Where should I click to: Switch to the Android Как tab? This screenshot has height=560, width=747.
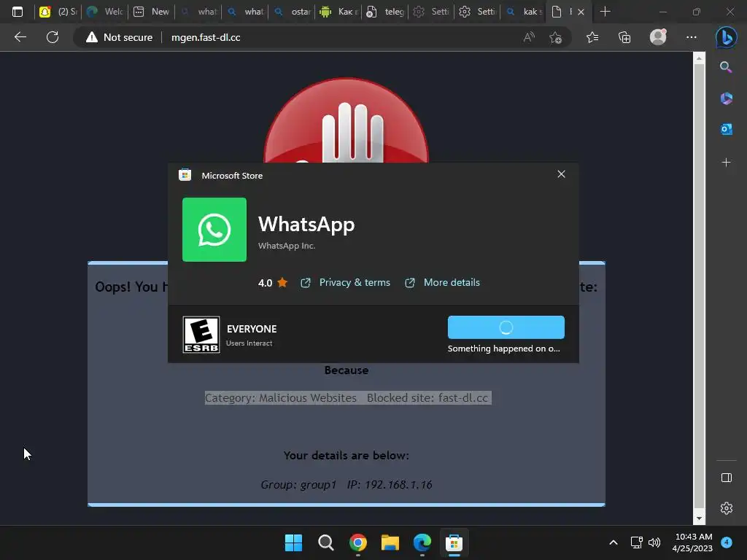click(x=338, y=12)
